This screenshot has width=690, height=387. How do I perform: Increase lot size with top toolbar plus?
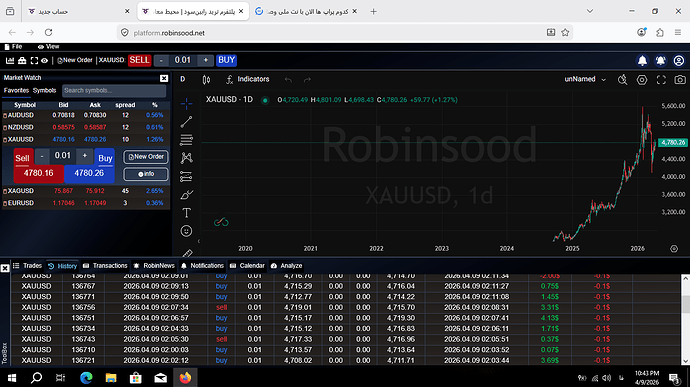(x=206, y=61)
